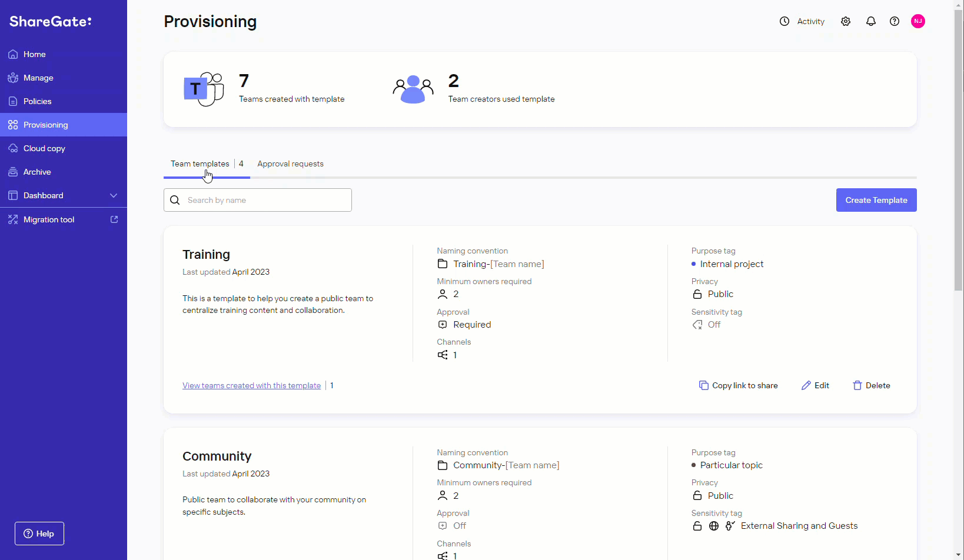Go to the Manage section
This screenshot has height=560, width=964.
pos(64,78)
